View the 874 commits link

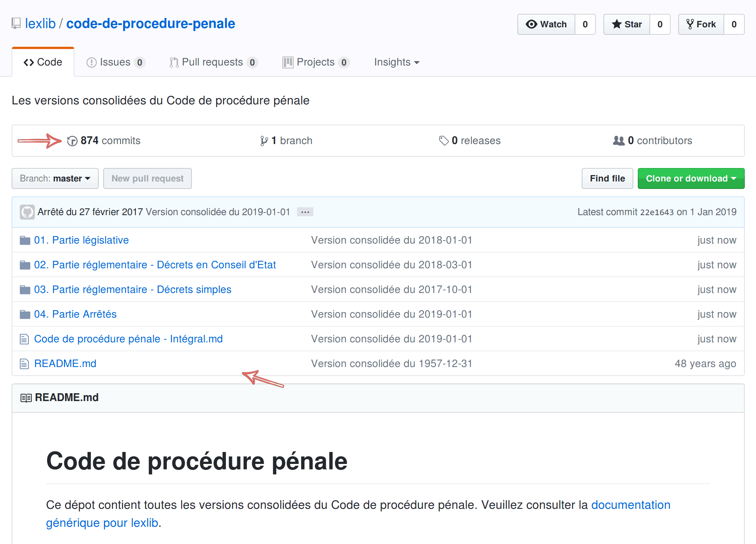pyautogui.click(x=104, y=141)
